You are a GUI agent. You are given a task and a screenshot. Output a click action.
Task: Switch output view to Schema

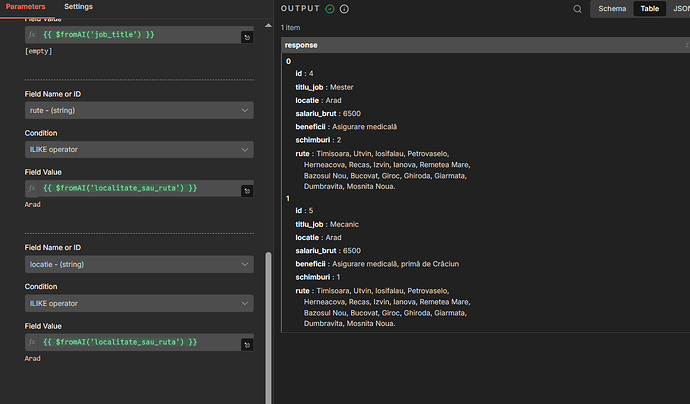coord(611,9)
